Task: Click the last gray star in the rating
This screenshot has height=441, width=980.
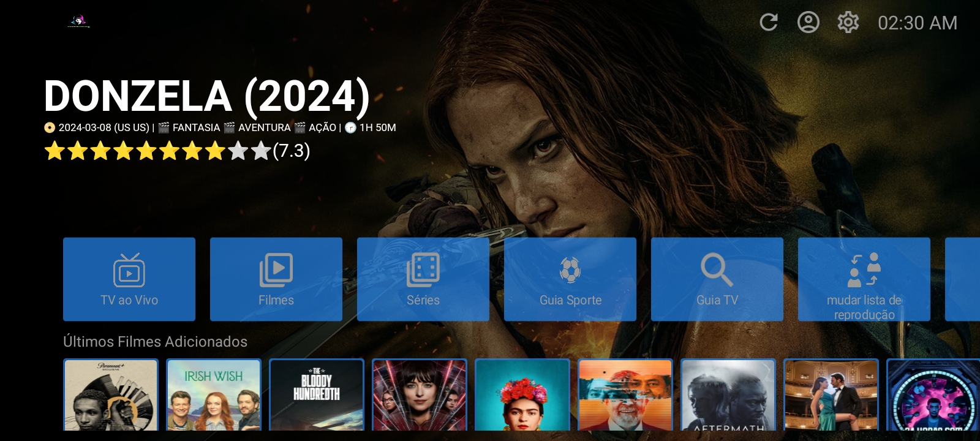Action: pos(261,151)
